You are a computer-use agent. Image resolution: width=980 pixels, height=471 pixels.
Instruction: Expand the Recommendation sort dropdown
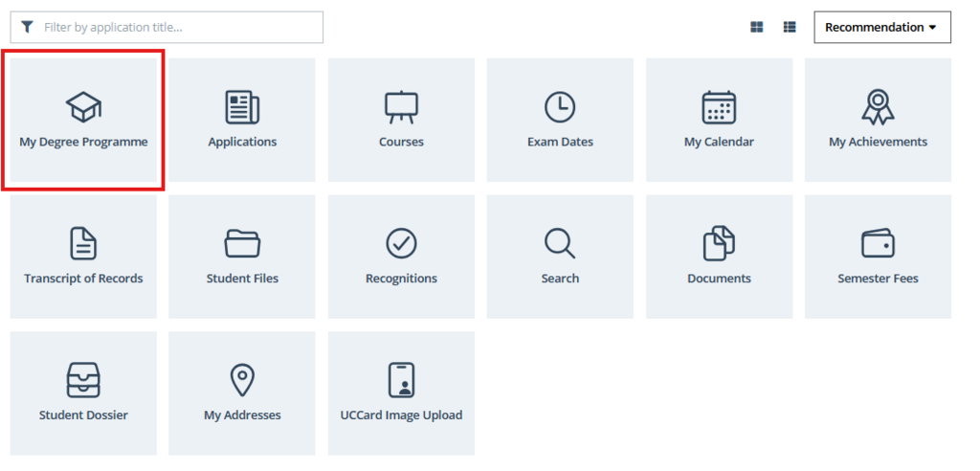point(881,28)
